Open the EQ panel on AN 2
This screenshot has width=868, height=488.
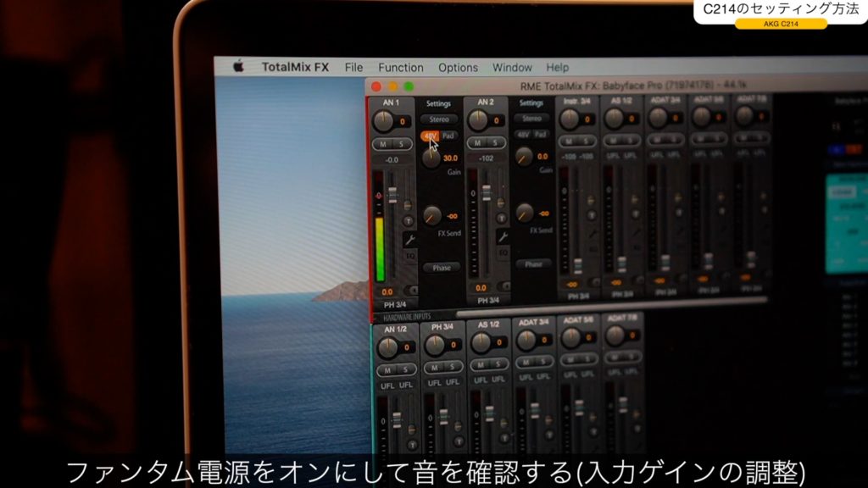click(504, 252)
